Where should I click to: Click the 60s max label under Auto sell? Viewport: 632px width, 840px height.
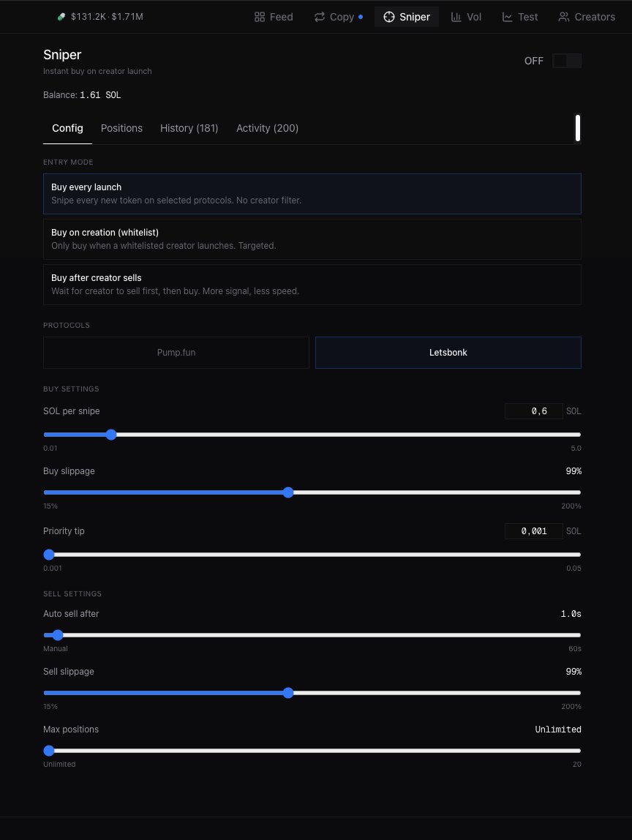click(575, 649)
